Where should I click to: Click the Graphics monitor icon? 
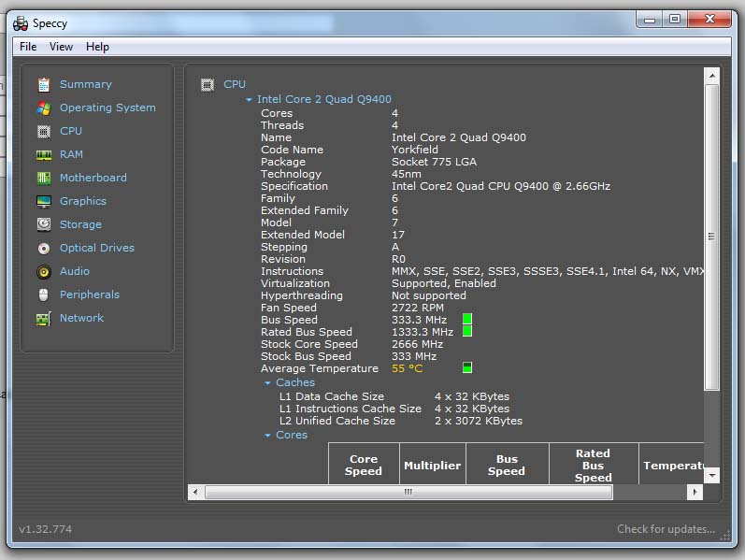[44, 202]
